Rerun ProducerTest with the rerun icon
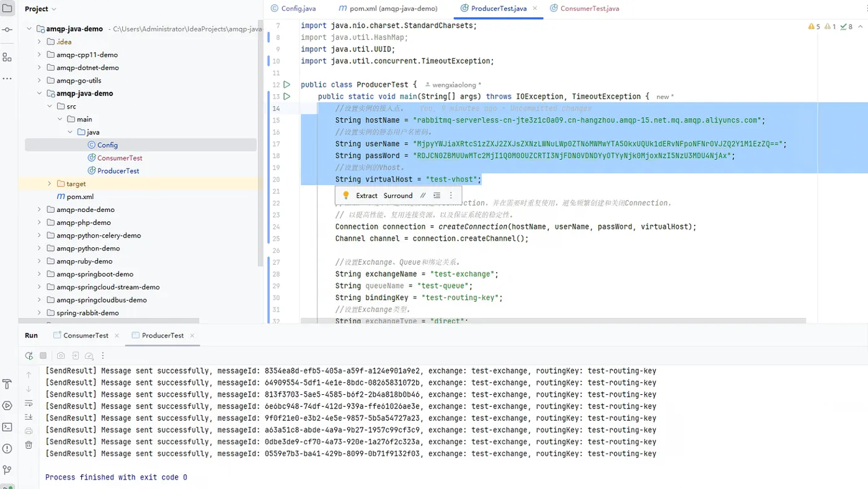 (29, 356)
